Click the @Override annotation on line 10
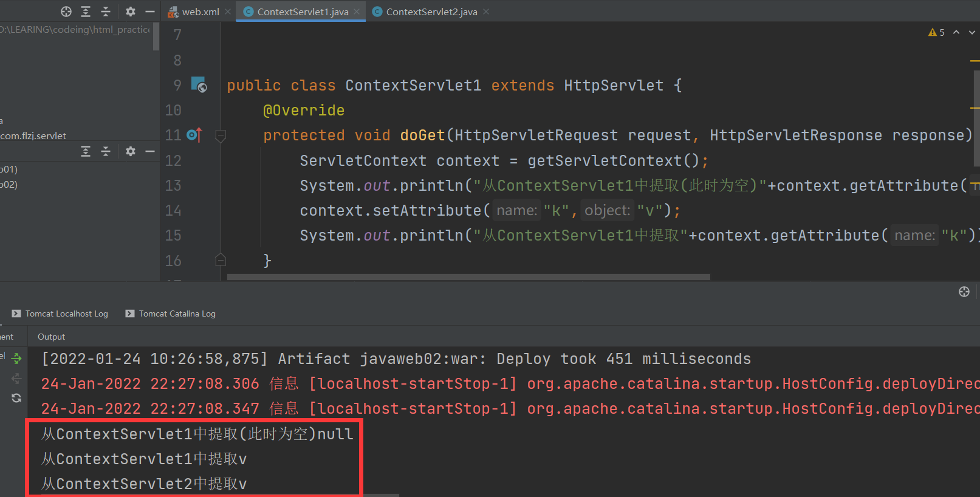980x497 pixels. [x=304, y=111]
